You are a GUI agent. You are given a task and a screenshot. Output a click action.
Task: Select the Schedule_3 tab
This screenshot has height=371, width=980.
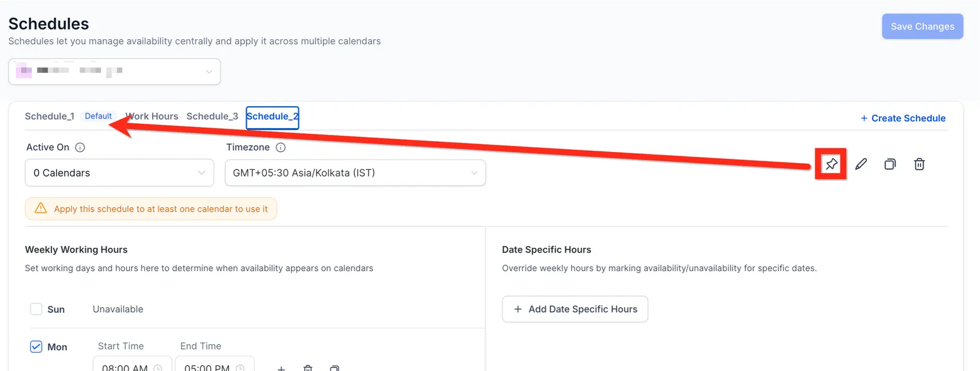pos(213,116)
